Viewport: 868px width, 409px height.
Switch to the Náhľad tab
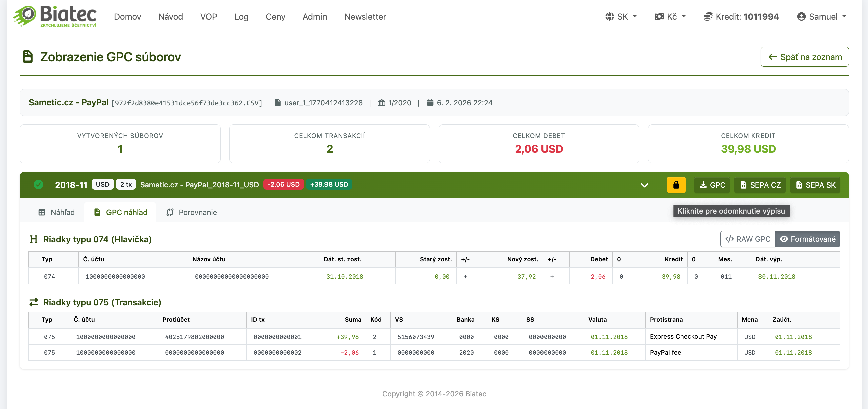coord(56,212)
